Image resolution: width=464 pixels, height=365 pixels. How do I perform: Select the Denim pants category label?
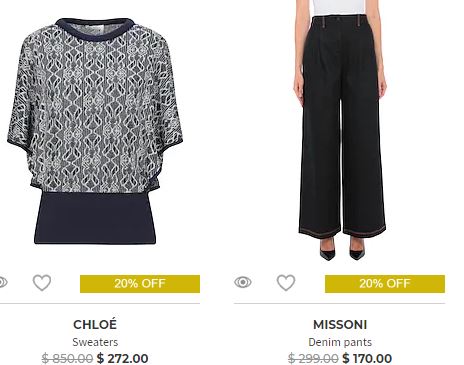(x=340, y=342)
